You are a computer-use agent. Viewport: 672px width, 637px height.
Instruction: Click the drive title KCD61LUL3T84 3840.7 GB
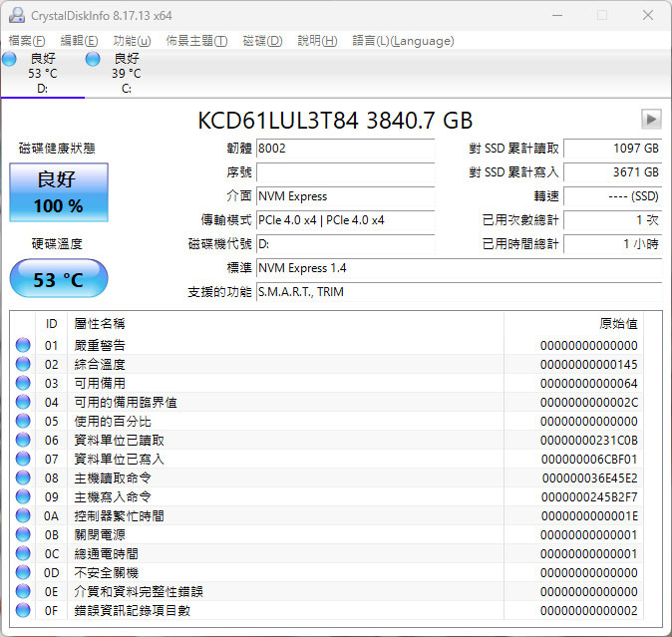(x=335, y=121)
